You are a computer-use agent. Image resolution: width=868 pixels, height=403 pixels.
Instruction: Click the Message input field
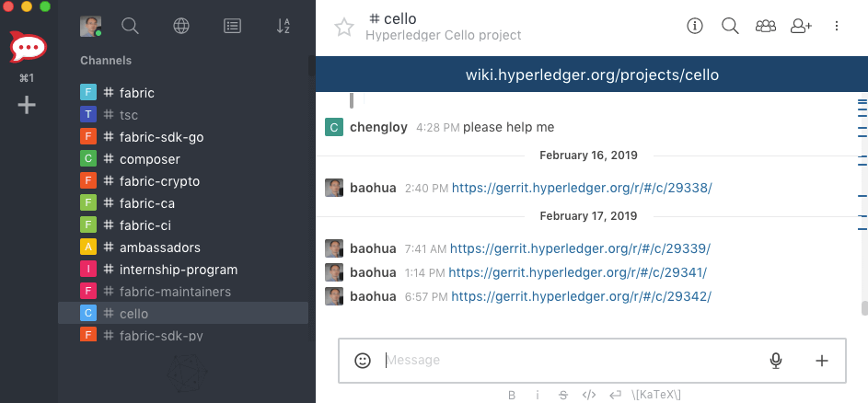(x=573, y=361)
